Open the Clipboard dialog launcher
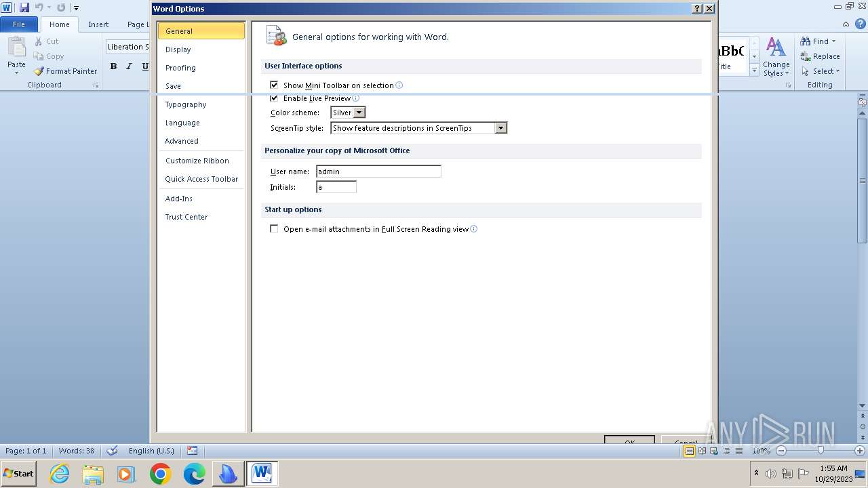This screenshot has width=868, height=488. (x=96, y=85)
